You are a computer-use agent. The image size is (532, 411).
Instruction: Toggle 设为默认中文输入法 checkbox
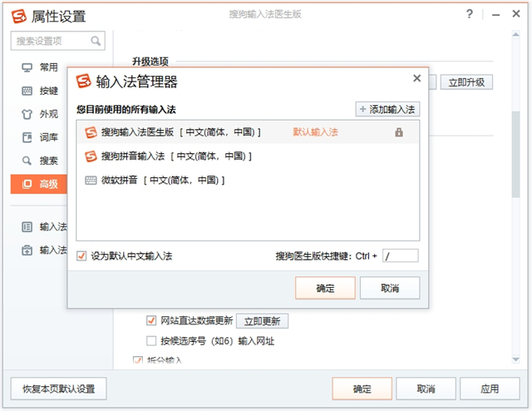pyautogui.click(x=81, y=255)
